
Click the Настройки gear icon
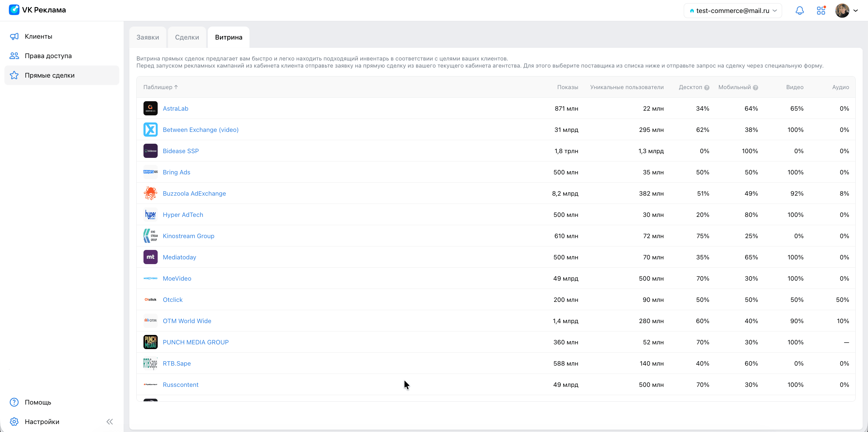point(14,422)
